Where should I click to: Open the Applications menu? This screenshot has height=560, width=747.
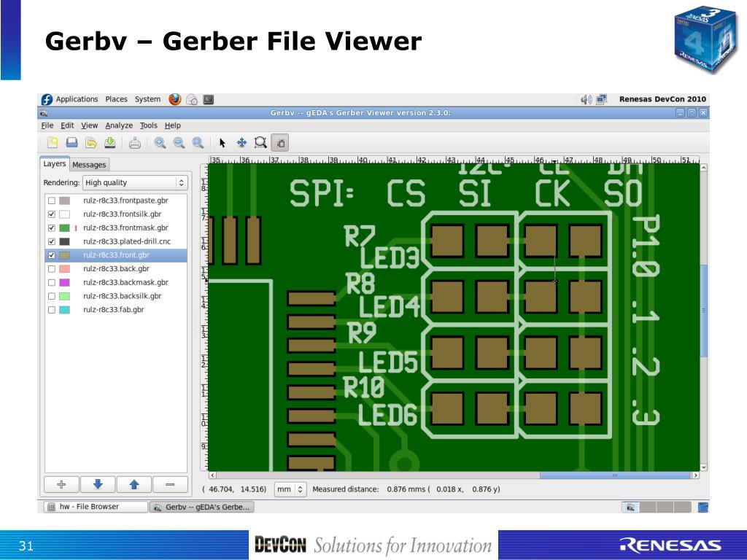(77, 99)
